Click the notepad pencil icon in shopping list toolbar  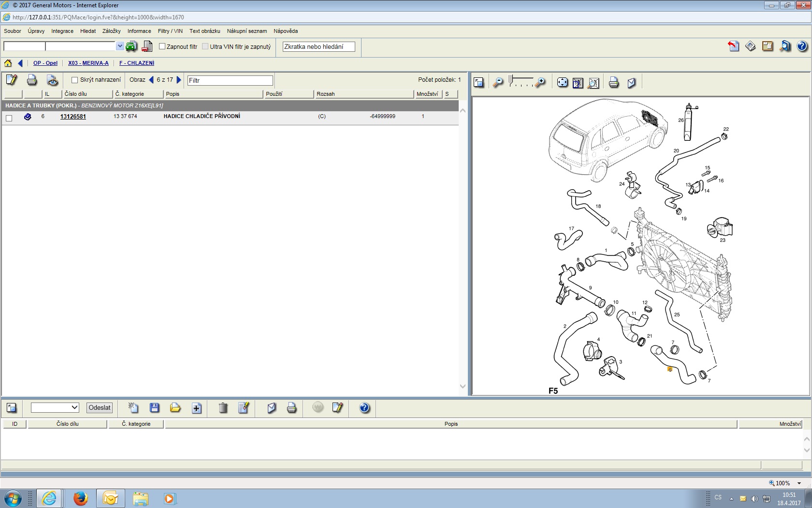pyautogui.click(x=337, y=408)
